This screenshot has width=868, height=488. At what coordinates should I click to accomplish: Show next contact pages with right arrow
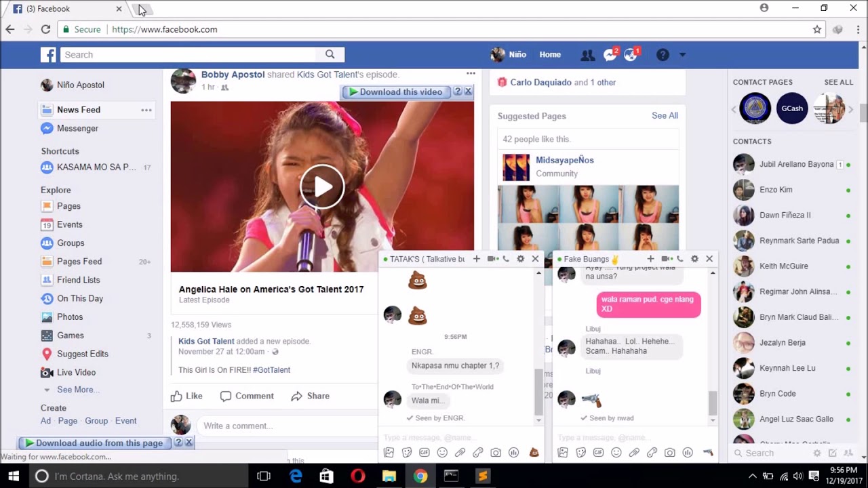click(x=851, y=109)
